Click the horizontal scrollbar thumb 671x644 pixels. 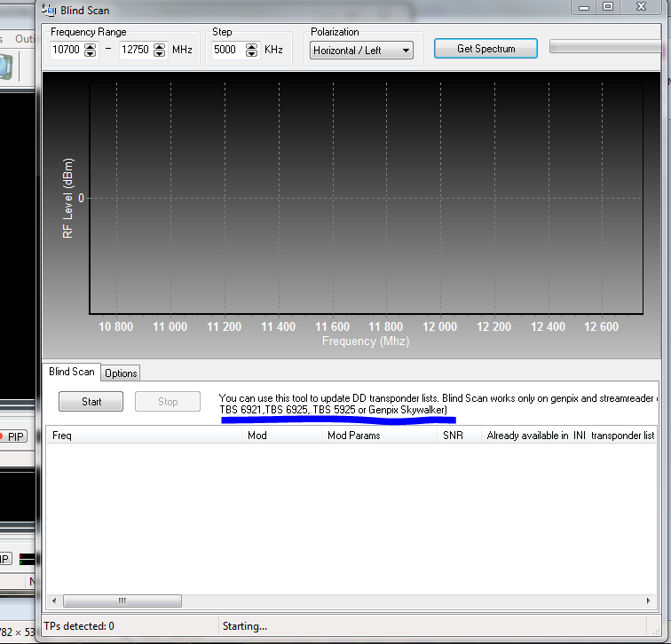tap(122, 601)
